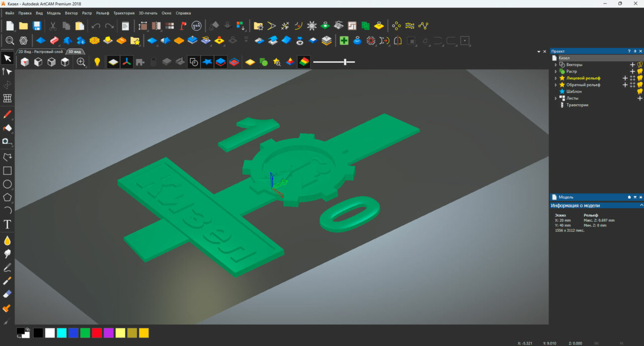Click the Scissors cut icon in the toolbar

[52, 25]
